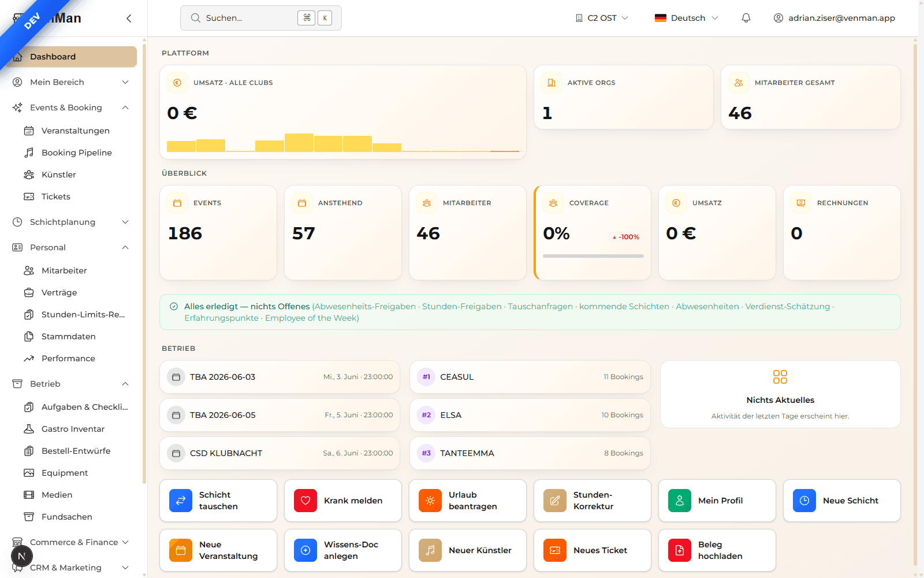Click the building icon on Aktive Orgs card
Screen dimensions: 924x578
pyautogui.click(x=552, y=83)
